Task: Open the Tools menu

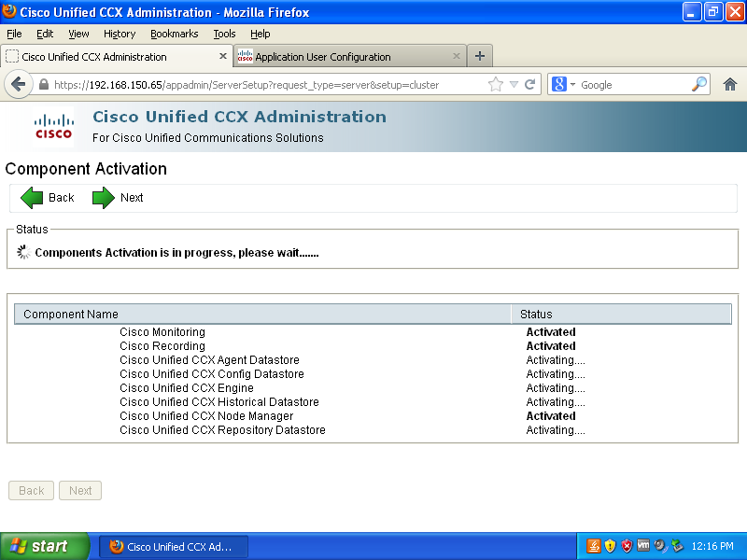Action: click(x=224, y=34)
